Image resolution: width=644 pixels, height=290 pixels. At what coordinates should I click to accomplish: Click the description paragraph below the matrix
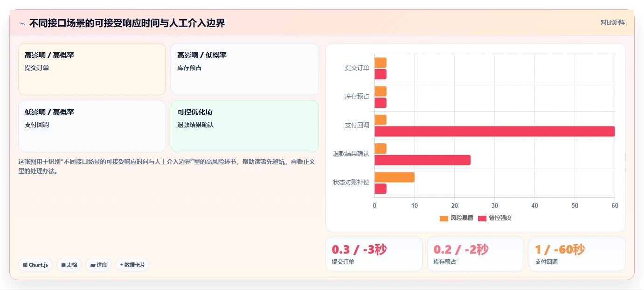pos(167,166)
